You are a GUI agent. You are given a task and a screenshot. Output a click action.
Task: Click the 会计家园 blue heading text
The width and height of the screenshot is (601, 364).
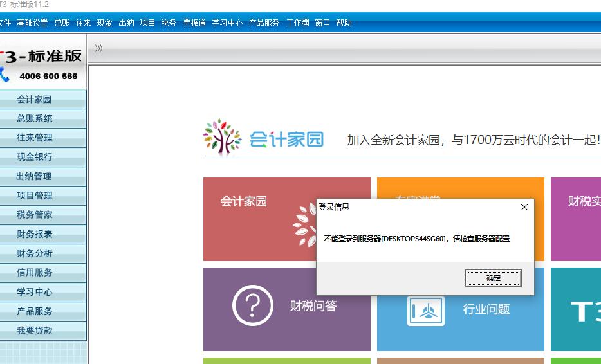287,139
